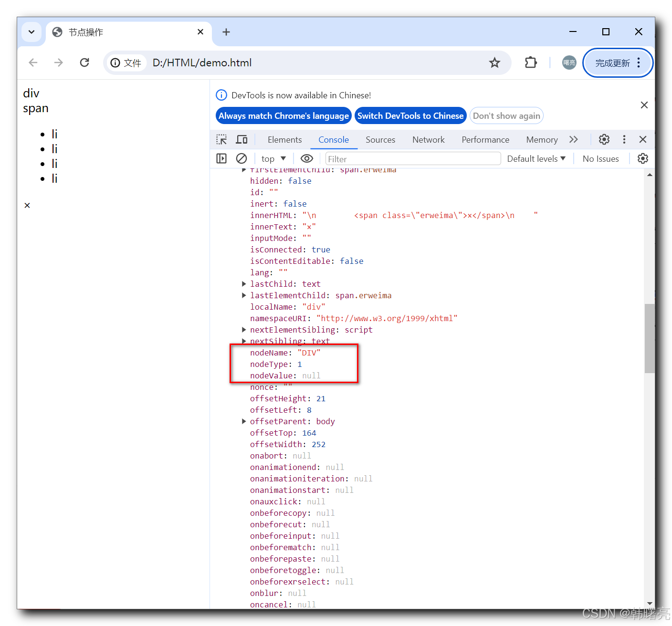Click the × character on the webpage

point(27,205)
